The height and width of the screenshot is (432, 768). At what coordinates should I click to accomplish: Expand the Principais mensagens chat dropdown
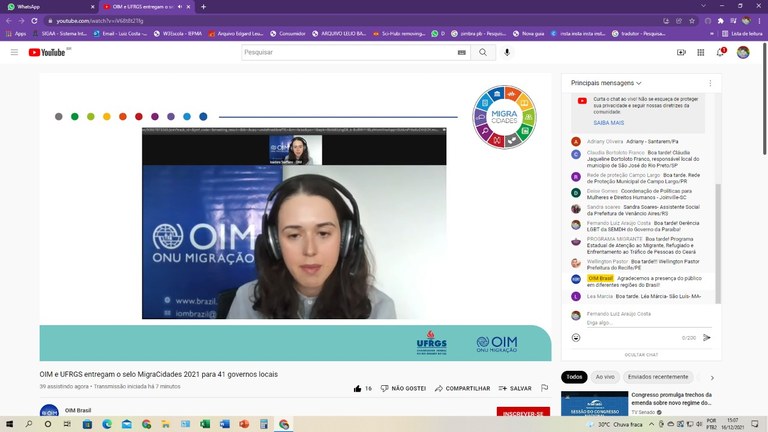coord(608,83)
